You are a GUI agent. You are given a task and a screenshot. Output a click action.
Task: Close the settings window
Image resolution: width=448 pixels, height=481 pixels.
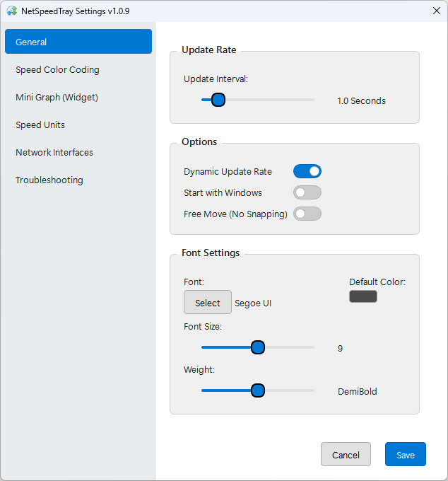coord(437,11)
